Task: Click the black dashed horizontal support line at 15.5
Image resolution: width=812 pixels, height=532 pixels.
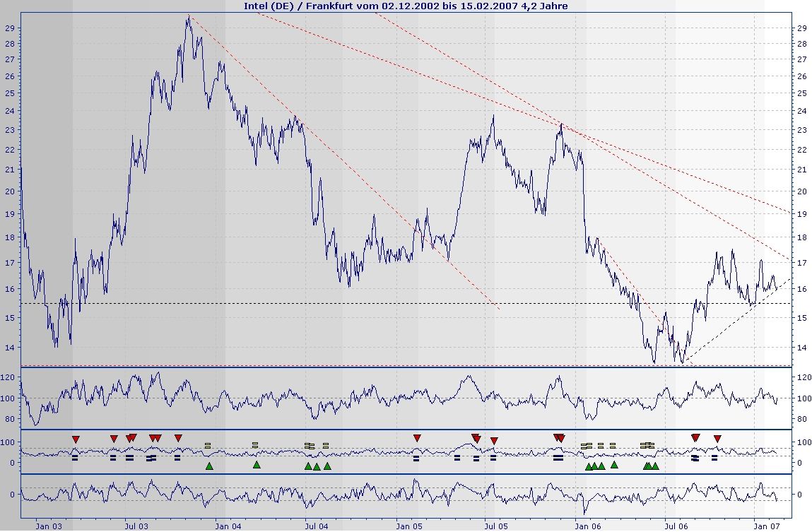Action: tap(406, 303)
